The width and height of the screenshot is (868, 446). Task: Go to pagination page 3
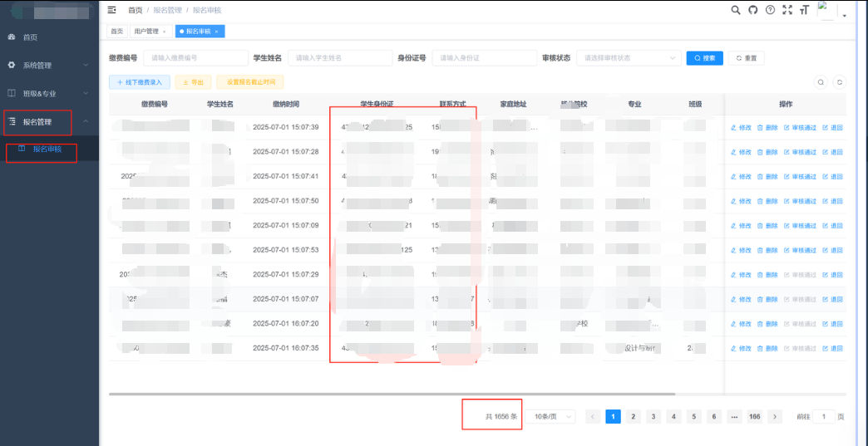(x=653, y=417)
